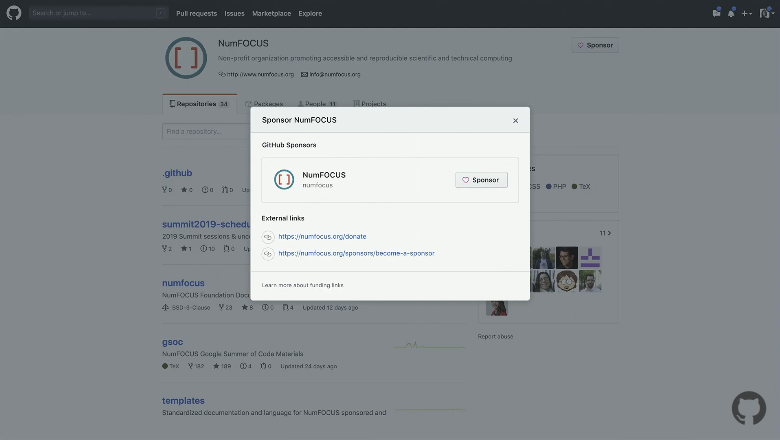This screenshot has height=440, width=780.
Task: Click star count 189 for gsoc
Action: [x=222, y=366]
